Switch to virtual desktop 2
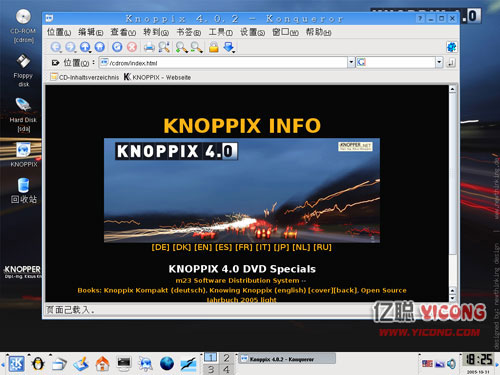The image size is (500, 375). coord(227,358)
